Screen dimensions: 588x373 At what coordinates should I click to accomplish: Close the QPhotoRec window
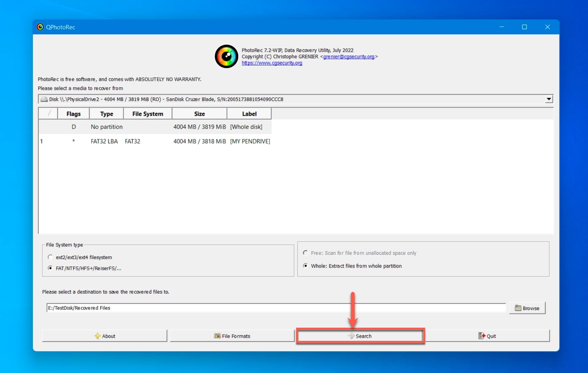point(547,27)
